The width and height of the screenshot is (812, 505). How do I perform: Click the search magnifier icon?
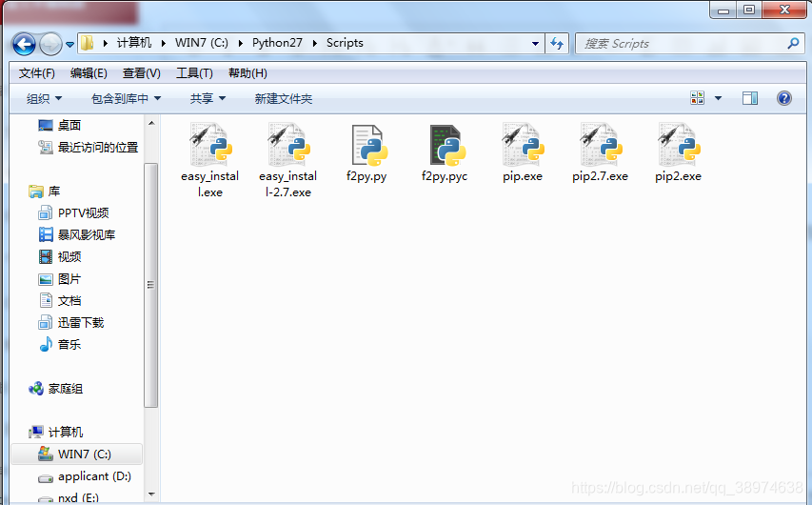click(x=793, y=44)
